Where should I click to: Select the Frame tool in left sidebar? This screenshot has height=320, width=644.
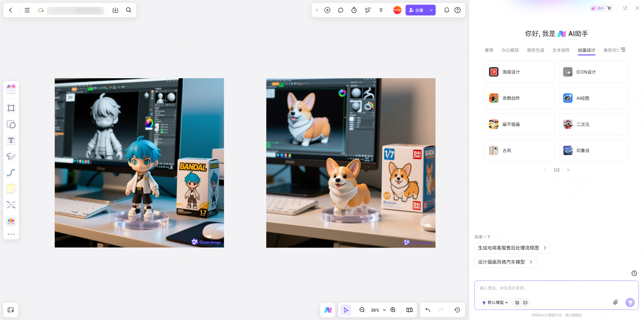tap(11, 108)
